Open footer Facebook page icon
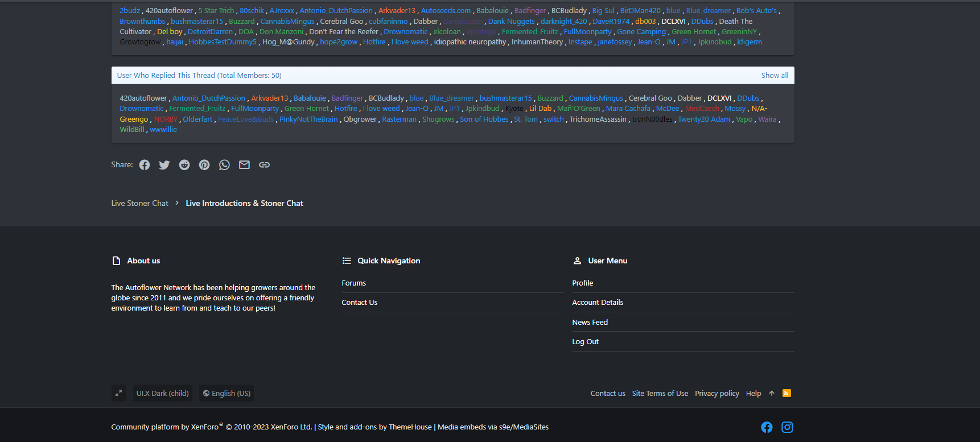The height and width of the screenshot is (442, 980). [767, 427]
